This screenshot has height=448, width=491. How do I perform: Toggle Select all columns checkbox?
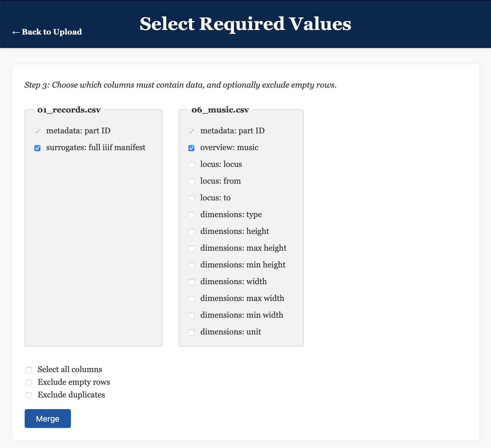pyautogui.click(x=29, y=370)
